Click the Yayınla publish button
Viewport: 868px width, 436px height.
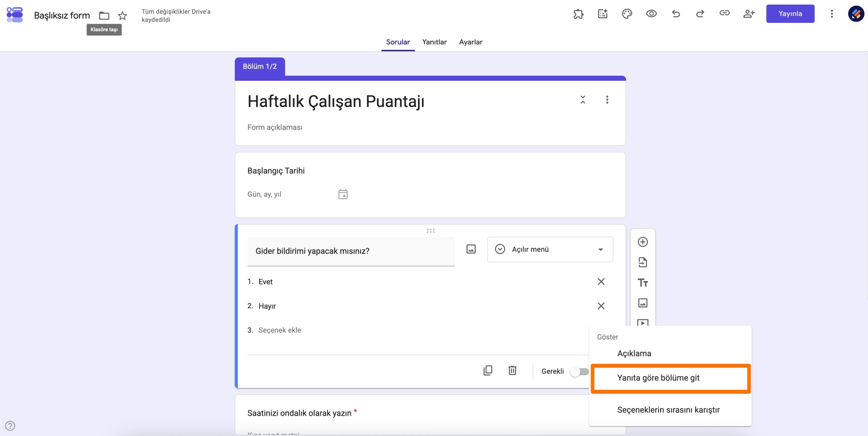(790, 14)
